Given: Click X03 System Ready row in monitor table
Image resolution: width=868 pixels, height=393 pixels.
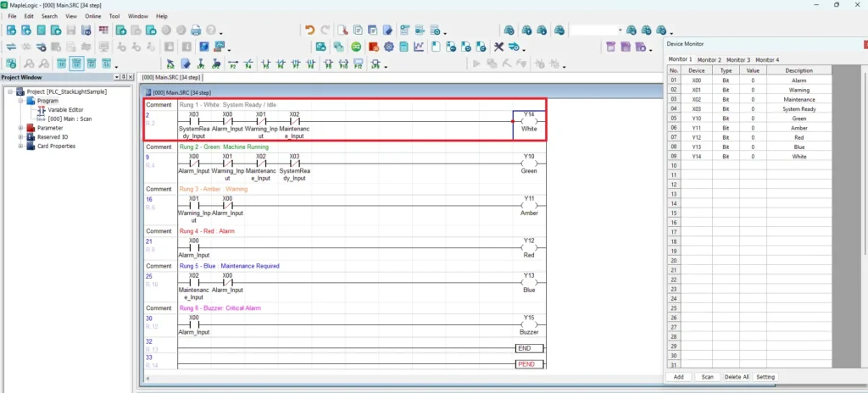Looking at the screenshot, I should point(749,109).
